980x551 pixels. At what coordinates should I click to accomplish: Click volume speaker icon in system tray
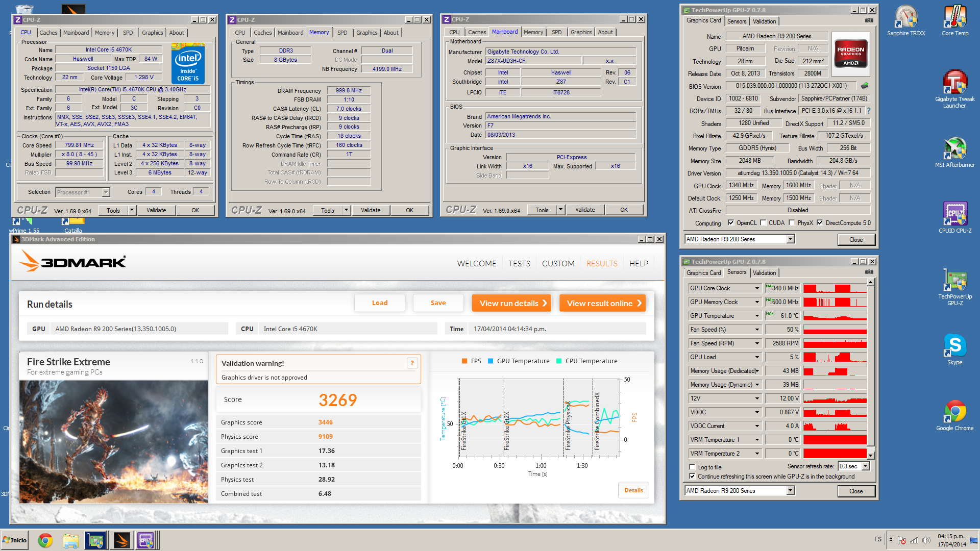coord(926,540)
